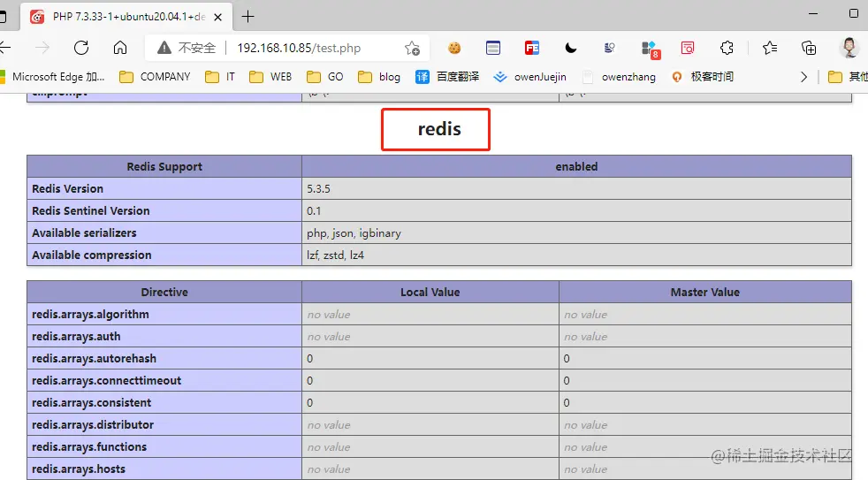The height and width of the screenshot is (480, 868).
Task: Click the redis.arrays.algorithm directive
Action: [90, 315]
